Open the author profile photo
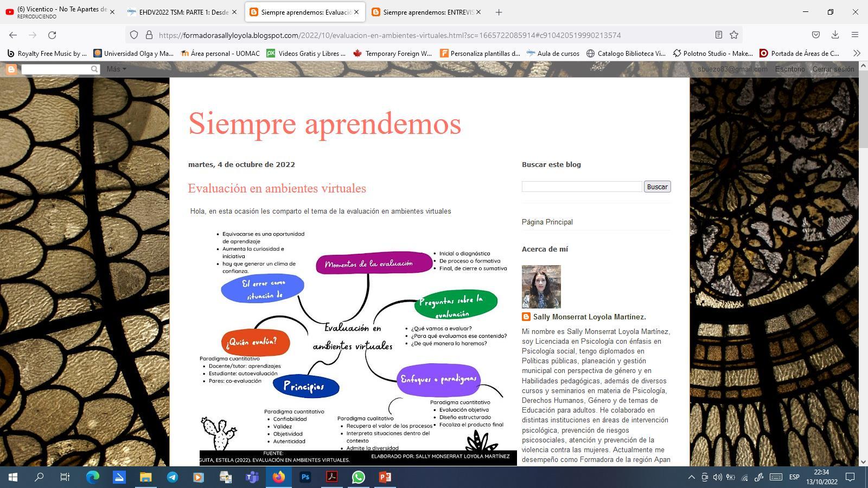The height and width of the screenshot is (488, 868). click(541, 287)
